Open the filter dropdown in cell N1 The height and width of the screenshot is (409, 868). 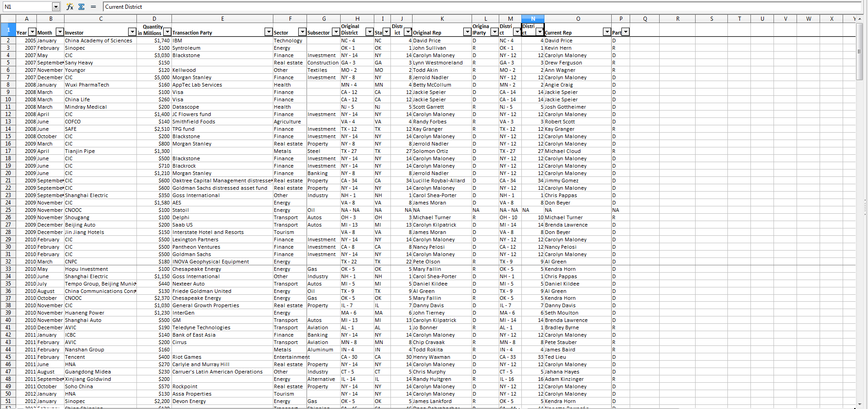tap(540, 32)
